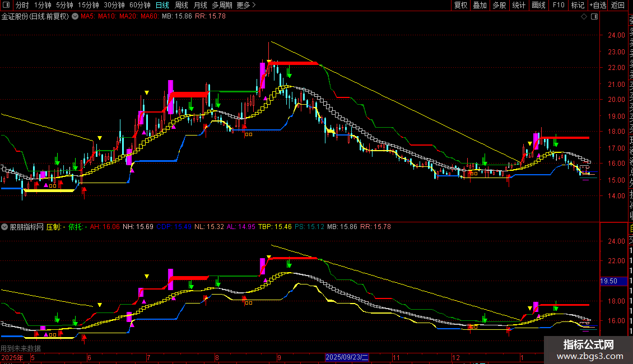633x364 pixels.
Task: Open the 统计 statistics button
Action: 519,5
